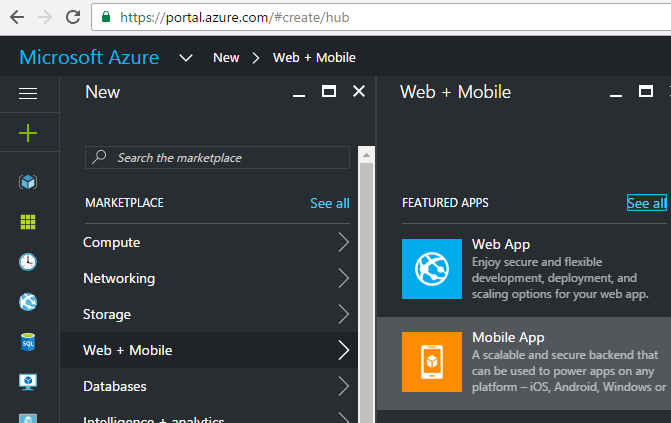Click the browser back arrow
671x423 pixels.
point(17,17)
